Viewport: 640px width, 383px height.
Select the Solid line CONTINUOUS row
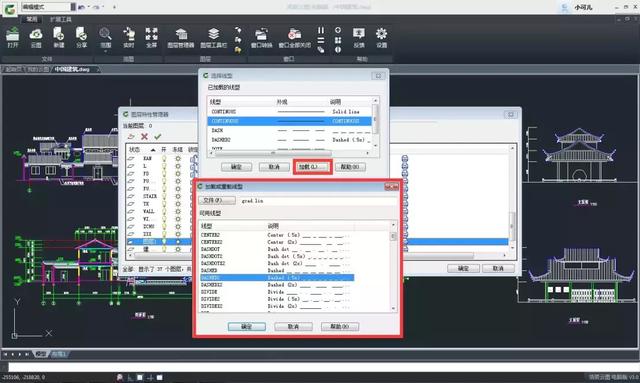[x=290, y=111]
